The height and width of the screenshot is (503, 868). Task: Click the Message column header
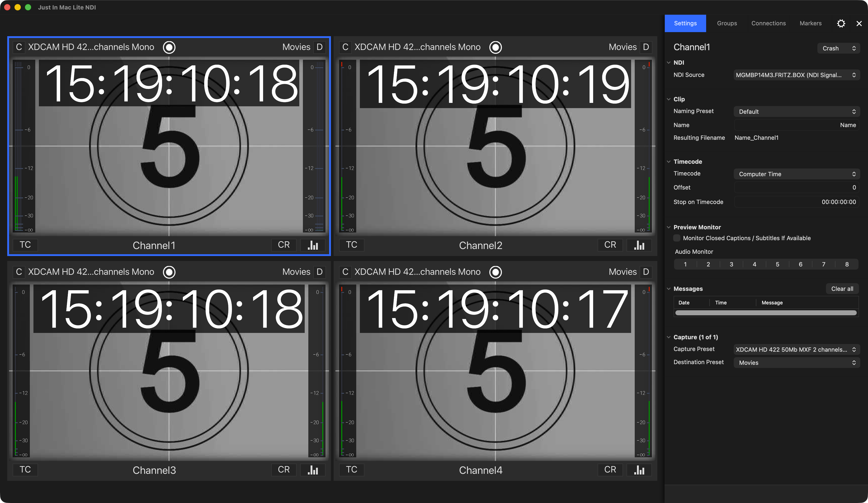click(772, 303)
